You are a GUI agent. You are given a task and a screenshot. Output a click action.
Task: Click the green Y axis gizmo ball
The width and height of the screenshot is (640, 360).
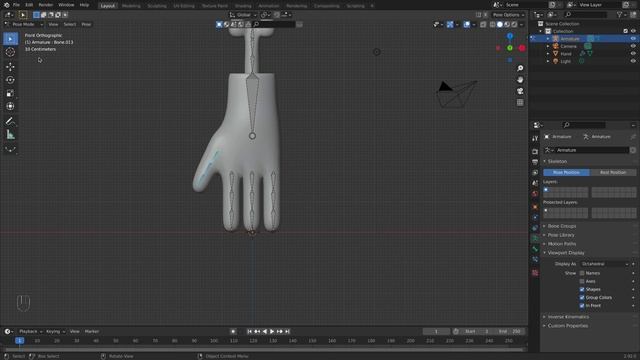pos(510,48)
